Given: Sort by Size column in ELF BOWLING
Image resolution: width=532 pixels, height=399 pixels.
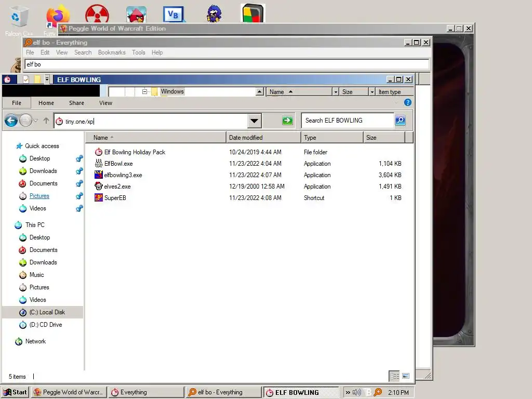Looking at the screenshot, I should pos(384,137).
